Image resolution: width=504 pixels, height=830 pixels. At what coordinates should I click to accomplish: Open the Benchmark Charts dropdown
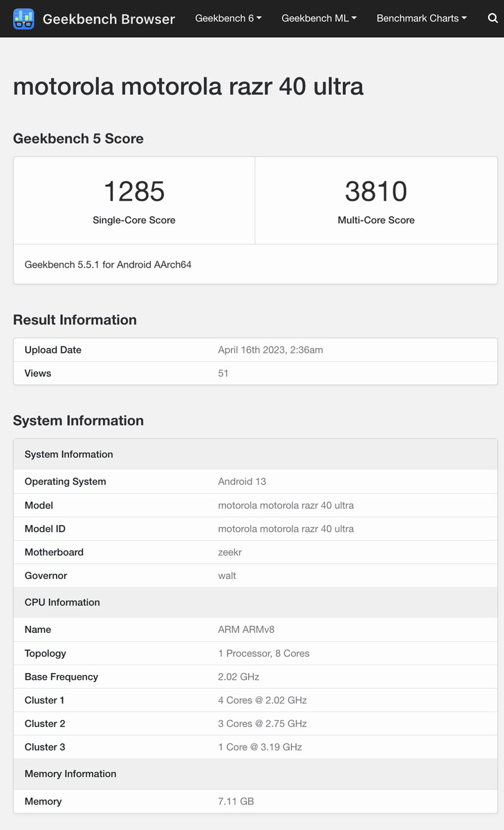click(x=421, y=19)
